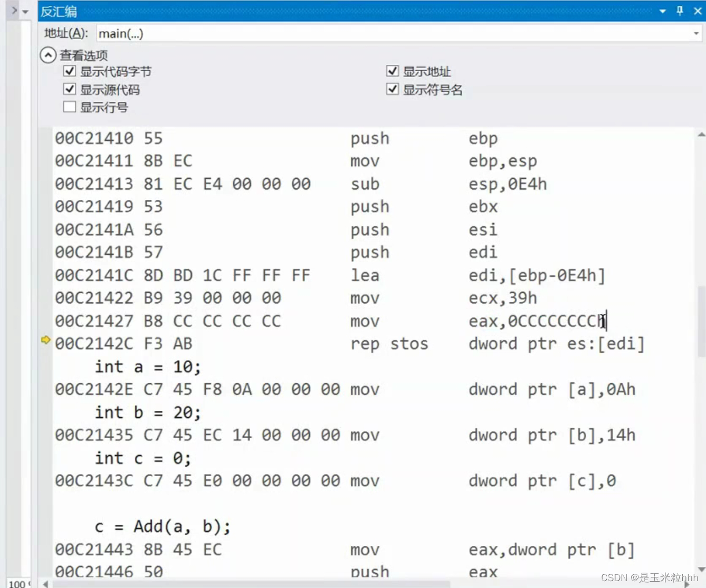Click operand 'esp,0E4h'
Image resolution: width=706 pixels, height=588 pixels.
(508, 184)
